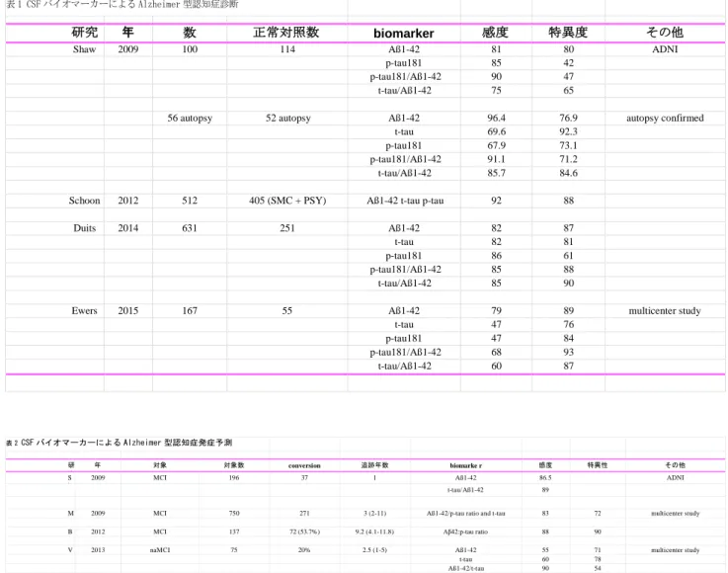Click the 56 autopsy cell

(190, 118)
